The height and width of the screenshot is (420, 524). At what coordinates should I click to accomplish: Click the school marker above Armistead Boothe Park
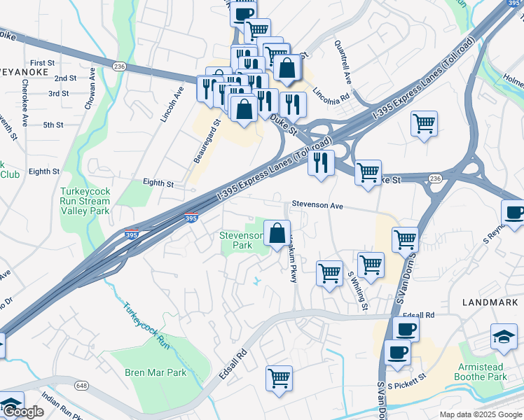coord(504,337)
